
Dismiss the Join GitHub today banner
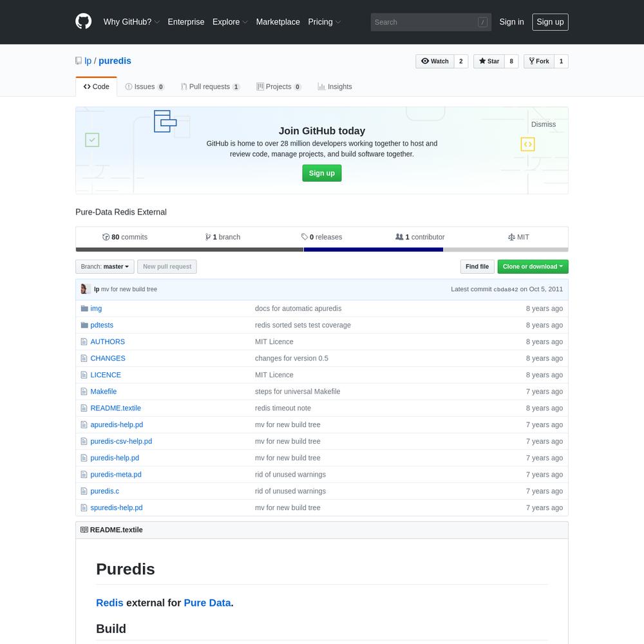pyautogui.click(x=544, y=124)
